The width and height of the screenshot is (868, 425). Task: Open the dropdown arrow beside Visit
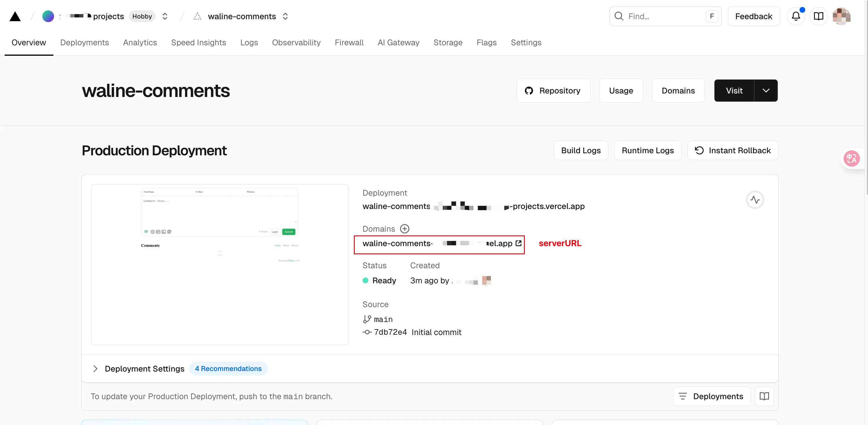[766, 91]
